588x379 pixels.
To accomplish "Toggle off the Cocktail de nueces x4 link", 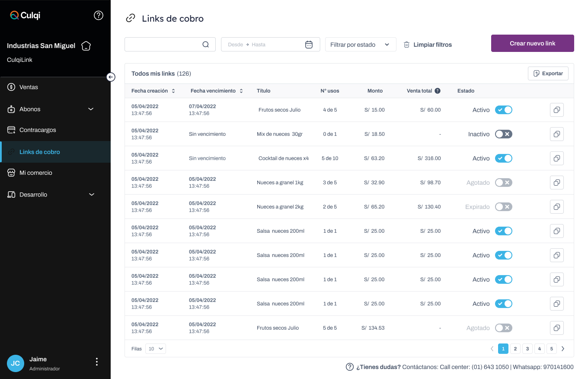I will click(503, 158).
